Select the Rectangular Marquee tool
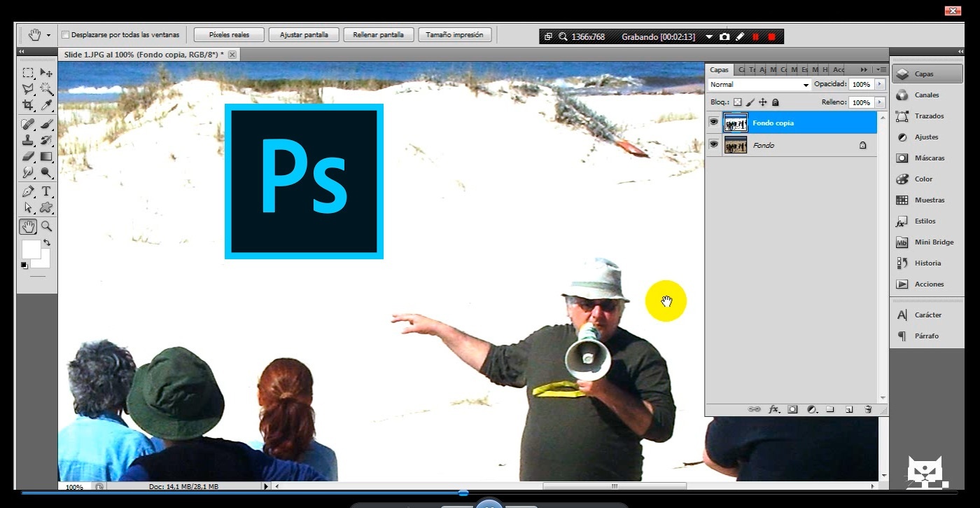This screenshot has height=508, width=980. coord(28,73)
